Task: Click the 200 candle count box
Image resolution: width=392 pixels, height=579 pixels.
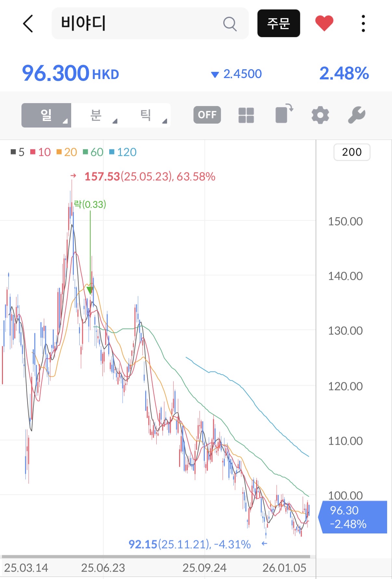Action: pyautogui.click(x=352, y=152)
